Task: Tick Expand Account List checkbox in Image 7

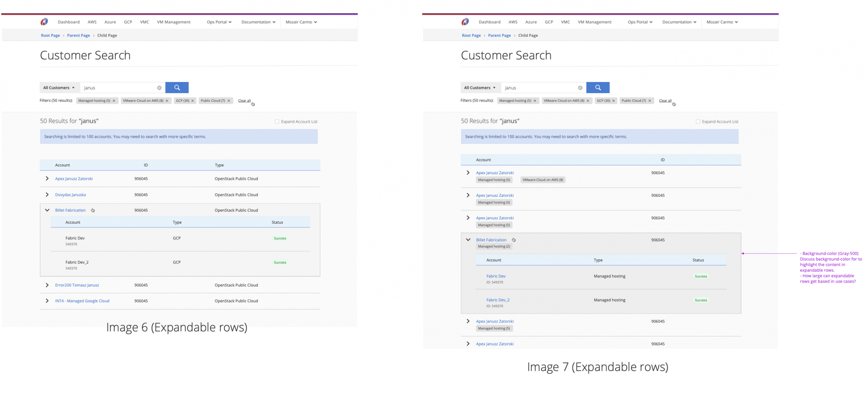Action: tap(698, 122)
